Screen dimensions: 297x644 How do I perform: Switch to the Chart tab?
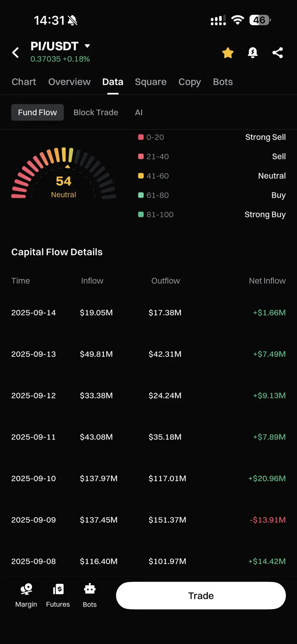(x=24, y=82)
